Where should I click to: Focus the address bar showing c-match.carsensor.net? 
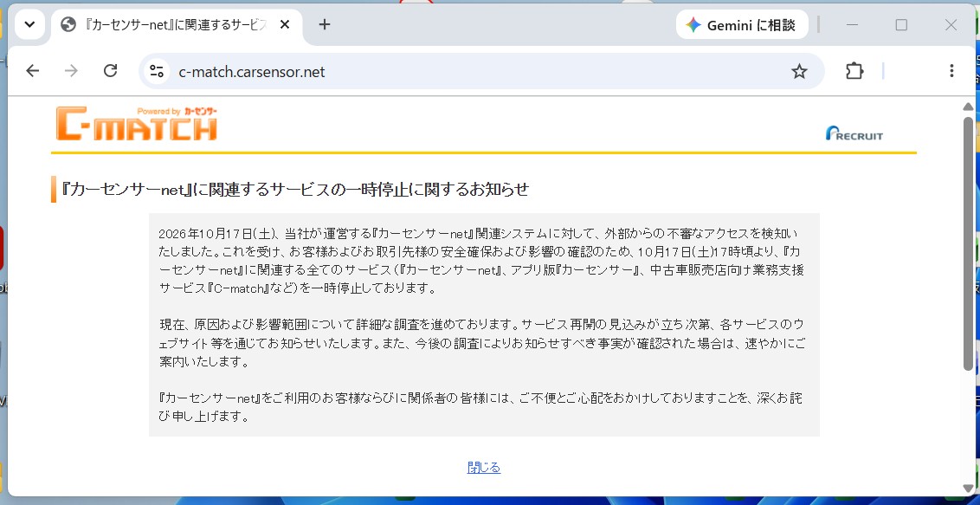coord(481,71)
